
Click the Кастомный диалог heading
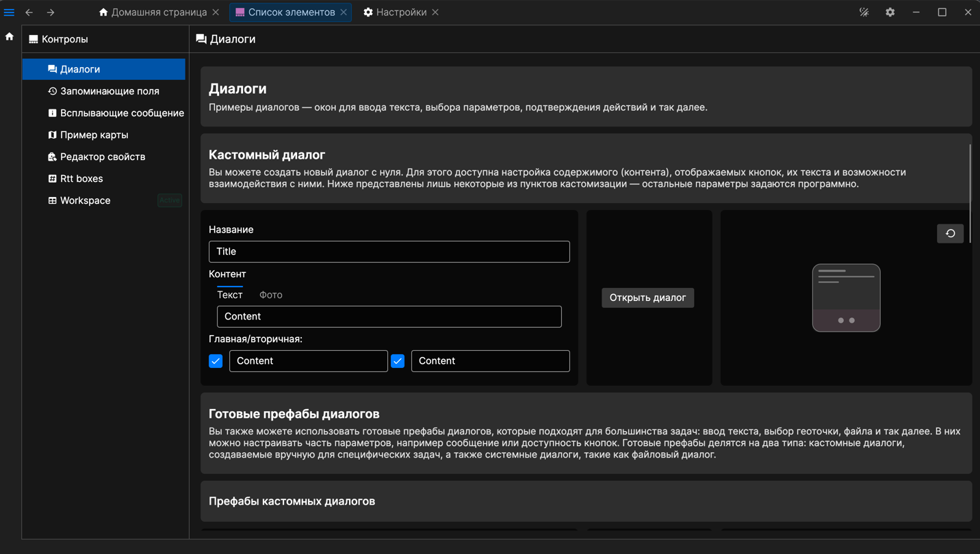click(x=267, y=155)
